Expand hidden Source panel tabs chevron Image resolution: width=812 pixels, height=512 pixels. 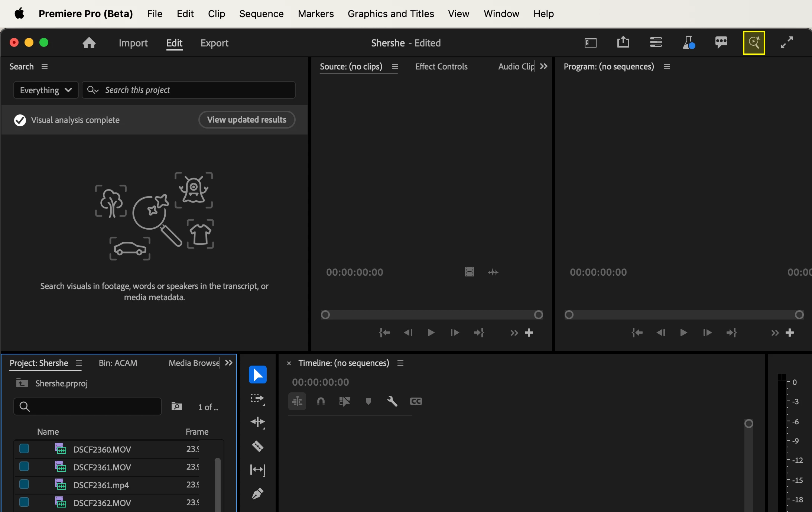click(544, 67)
